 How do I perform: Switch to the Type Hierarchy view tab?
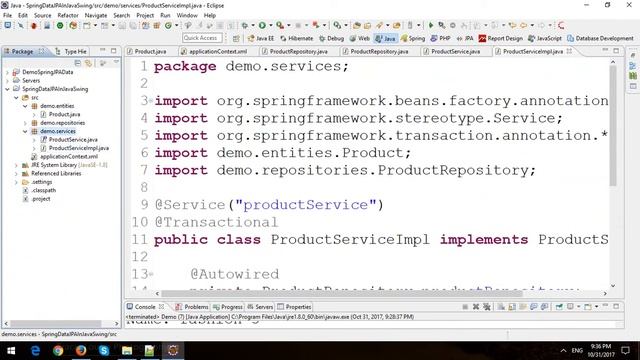pos(71,51)
